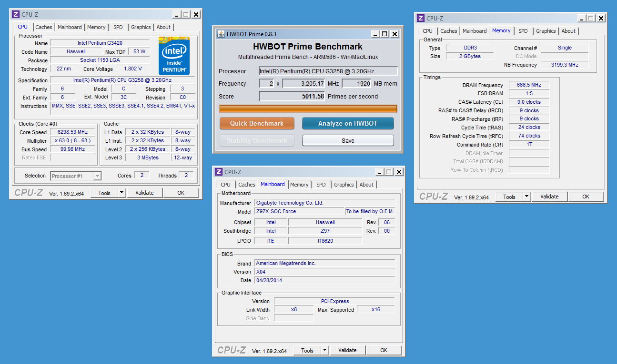The height and width of the screenshot is (364, 617).
Task: Switch to the Graphics tab in the CPU-Z Memory window
Action: pyautogui.click(x=546, y=31)
